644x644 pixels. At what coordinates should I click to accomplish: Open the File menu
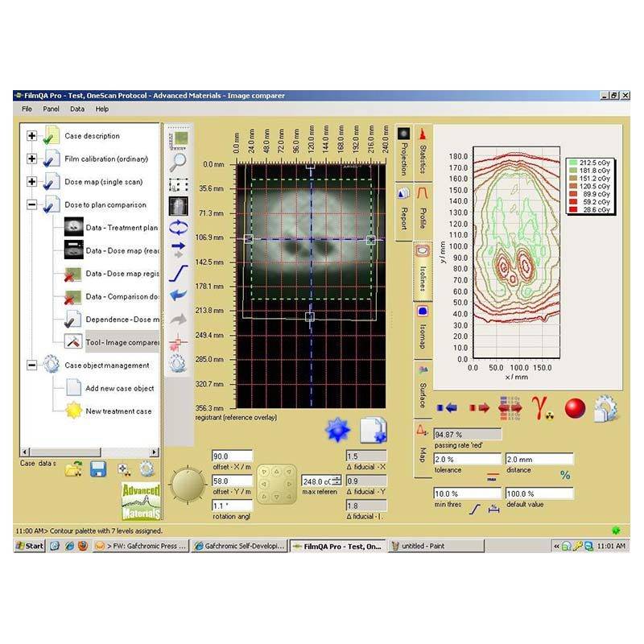point(27,109)
